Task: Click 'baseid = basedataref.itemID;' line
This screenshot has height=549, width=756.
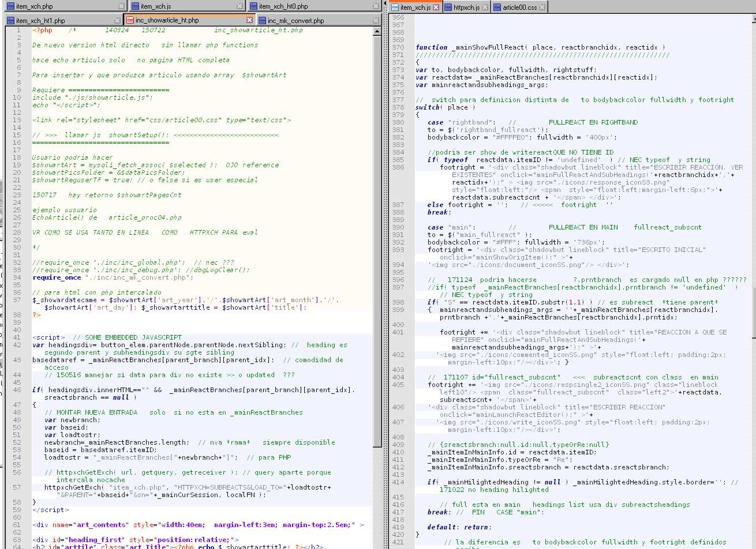Action: (x=101, y=450)
